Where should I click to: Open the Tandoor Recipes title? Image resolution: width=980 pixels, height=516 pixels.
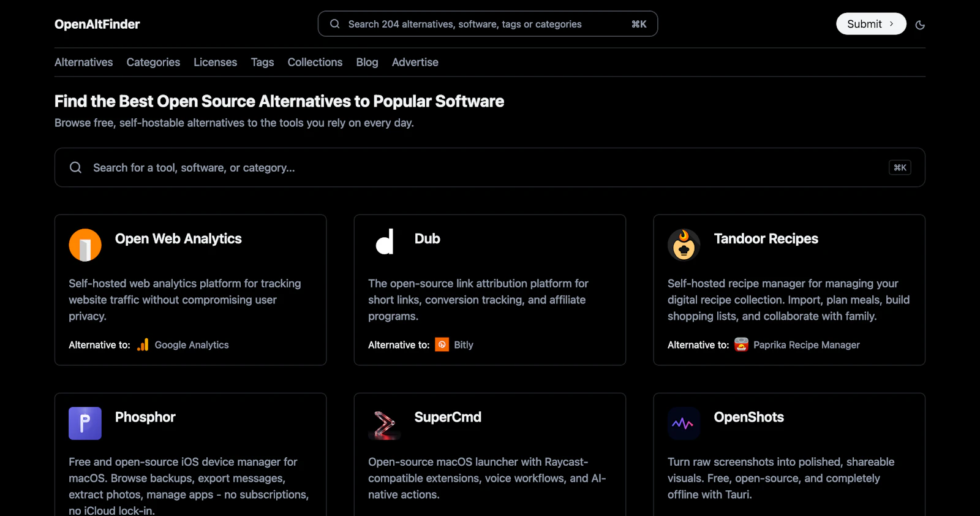pyautogui.click(x=766, y=238)
